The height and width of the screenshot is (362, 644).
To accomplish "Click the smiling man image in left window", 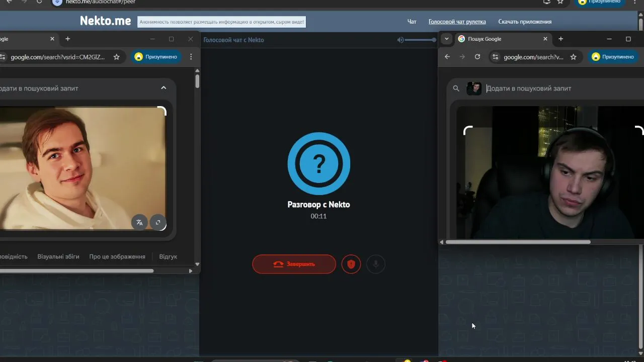I will [x=83, y=168].
